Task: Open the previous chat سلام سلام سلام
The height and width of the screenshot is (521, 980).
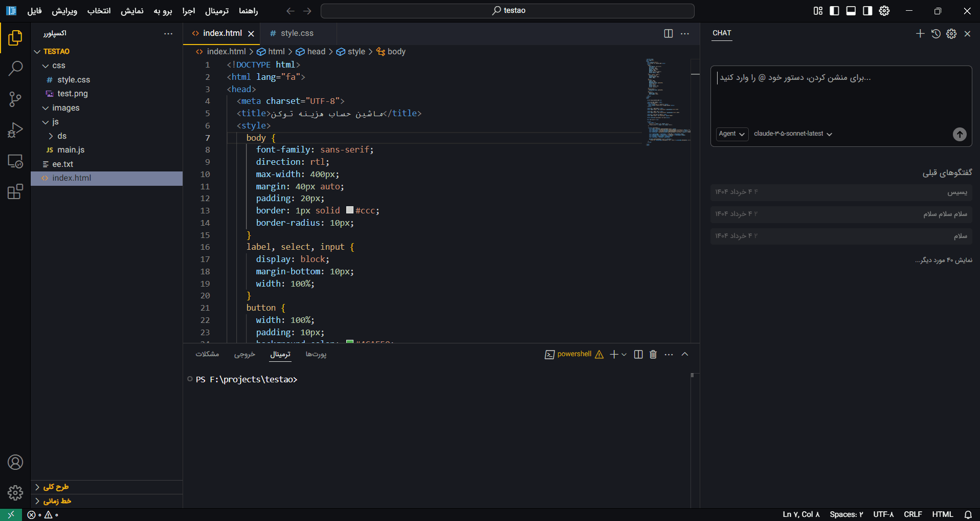Action: coord(841,214)
